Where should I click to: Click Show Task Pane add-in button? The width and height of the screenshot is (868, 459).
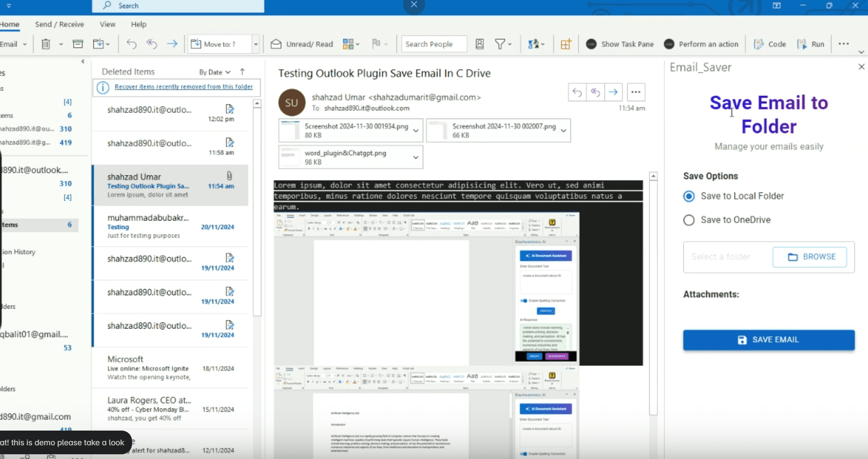point(620,44)
